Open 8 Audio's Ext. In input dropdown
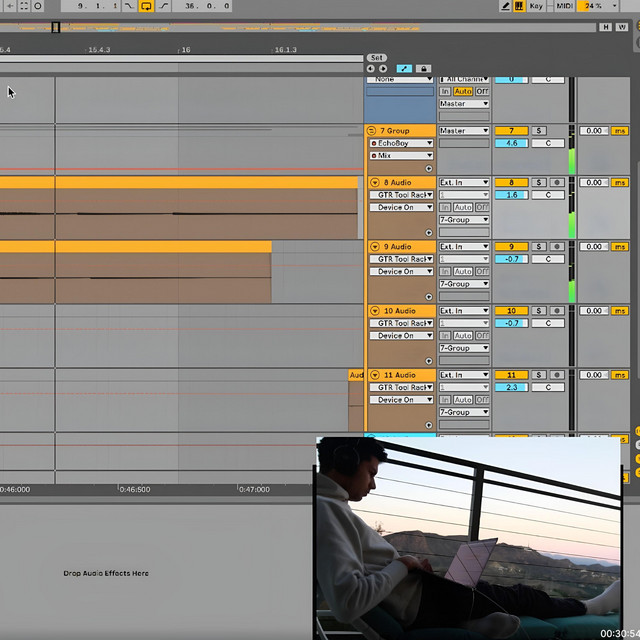This screenshot has width=640, height=640. pyautogui.click(x=464, y=183)
